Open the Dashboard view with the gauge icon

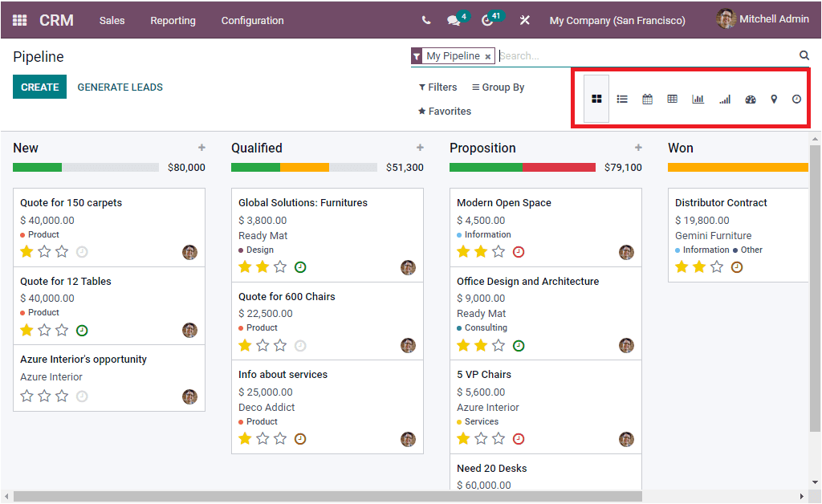(750, 99)
